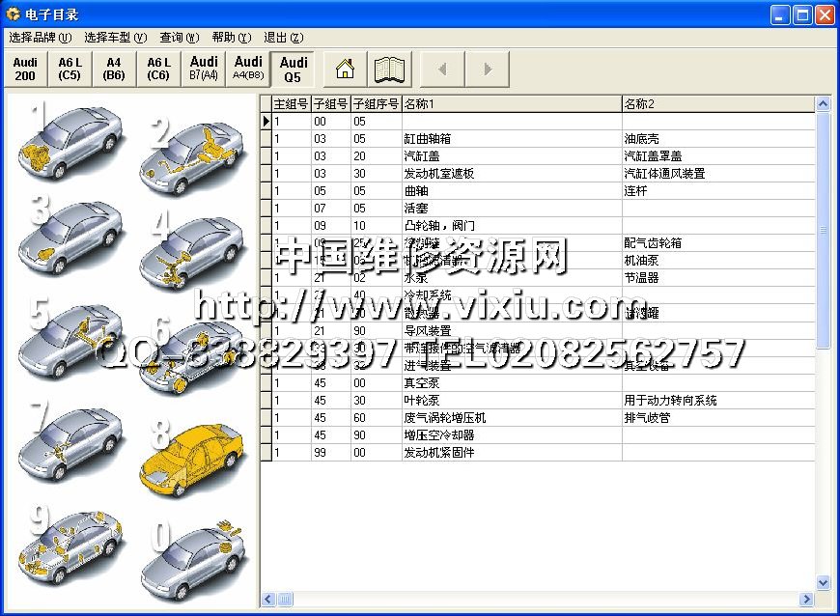
Task: Switch to the Audi Q5 tab
Action: coord(293,70)
